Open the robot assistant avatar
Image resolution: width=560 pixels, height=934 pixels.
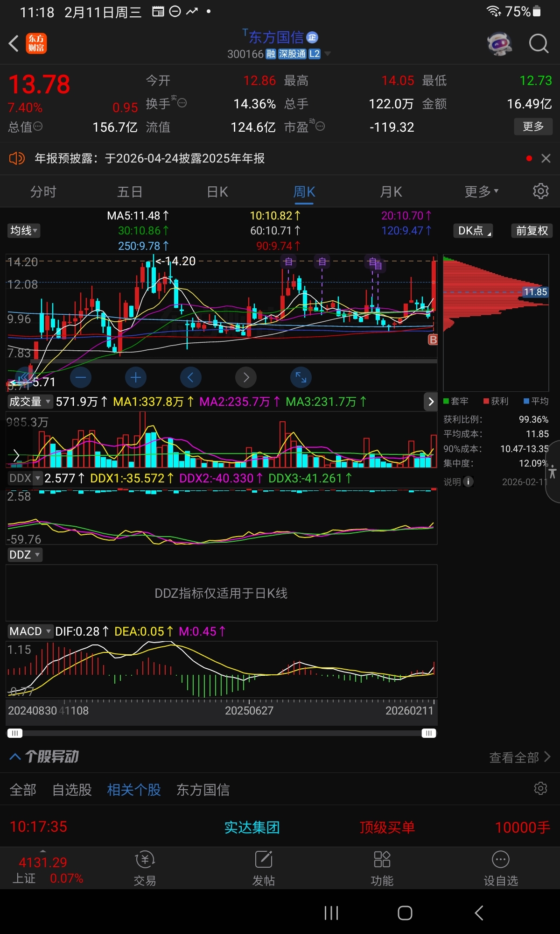(x=499, y=44)
